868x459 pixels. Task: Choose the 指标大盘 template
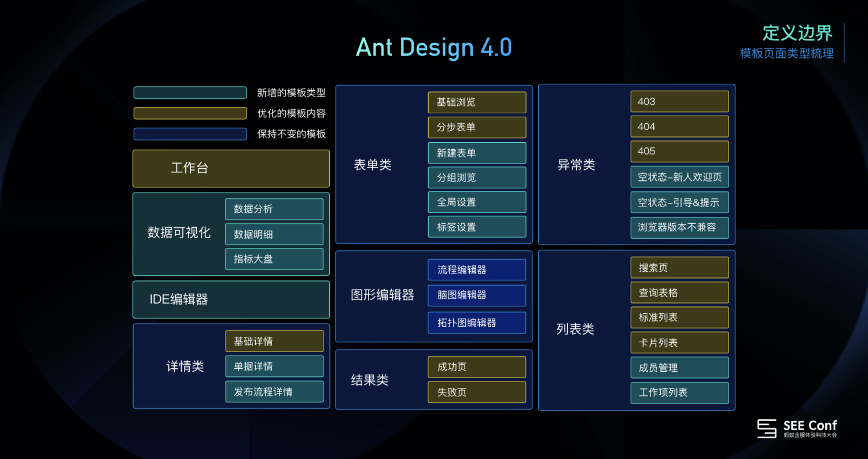(x=274, y=259)
